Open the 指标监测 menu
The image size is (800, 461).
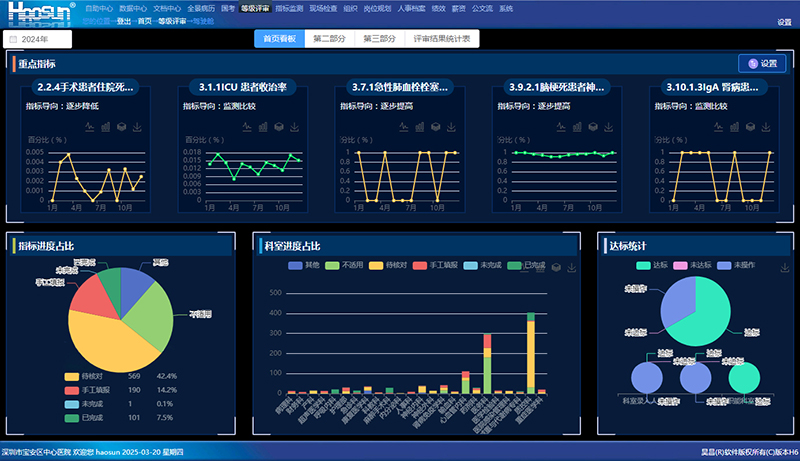coord(289,7)
